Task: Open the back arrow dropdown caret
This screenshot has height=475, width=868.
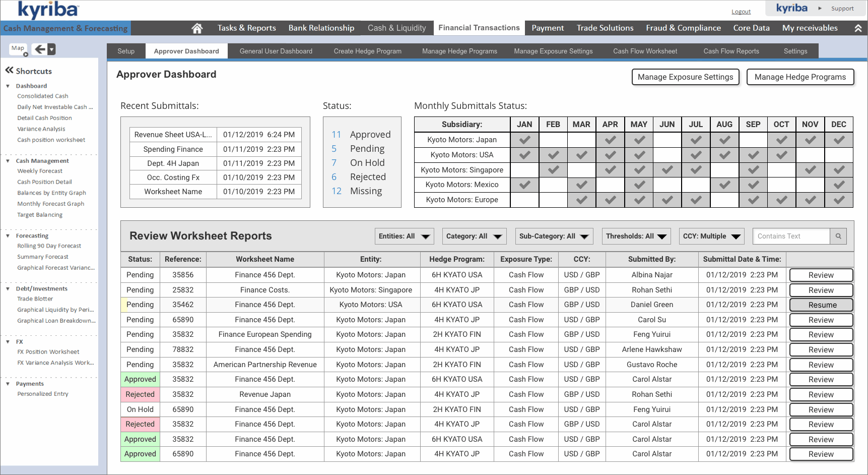Action: coord(51,49)
